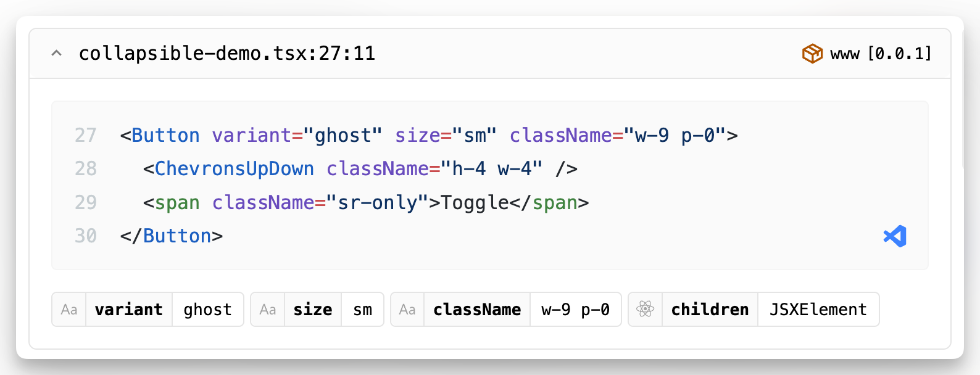Click the Aa icon beside size
This screenshot has width=980, height=375.
click(268, 310)
